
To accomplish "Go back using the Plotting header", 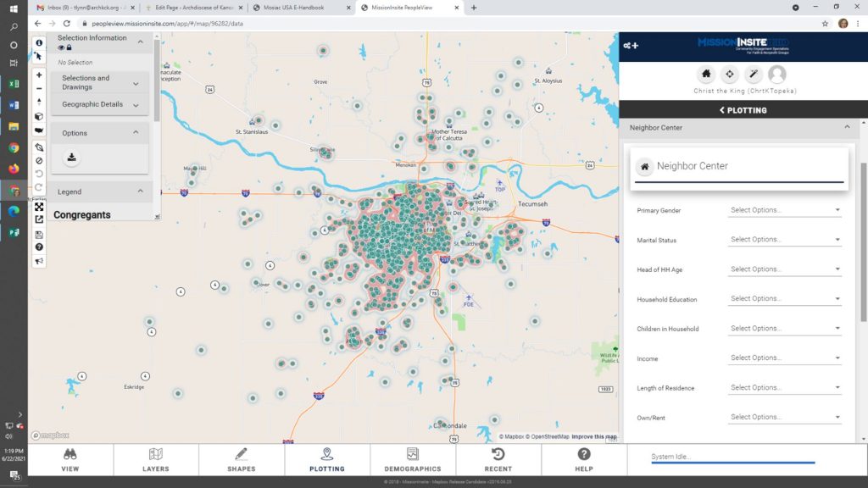I will coord(743,110).
